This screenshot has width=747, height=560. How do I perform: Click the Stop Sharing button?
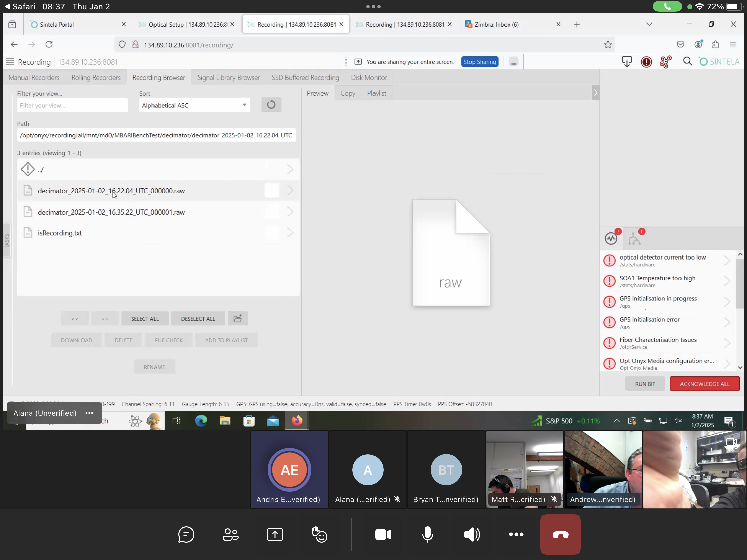point(480,62)
